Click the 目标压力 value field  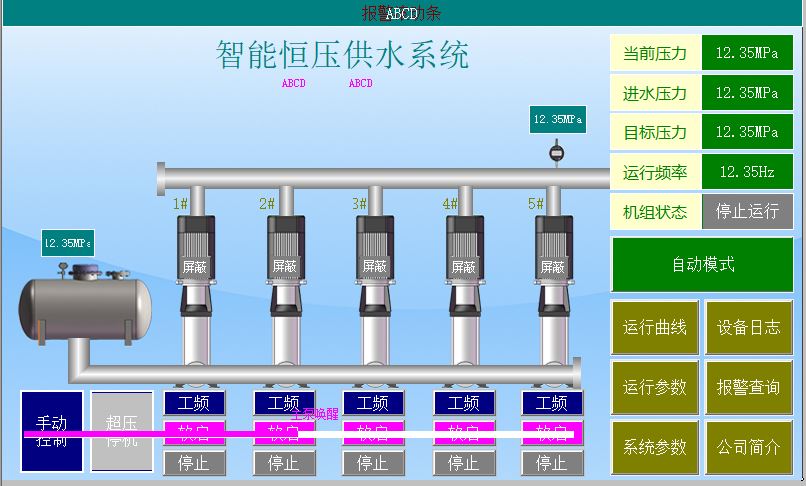point(747,132)
